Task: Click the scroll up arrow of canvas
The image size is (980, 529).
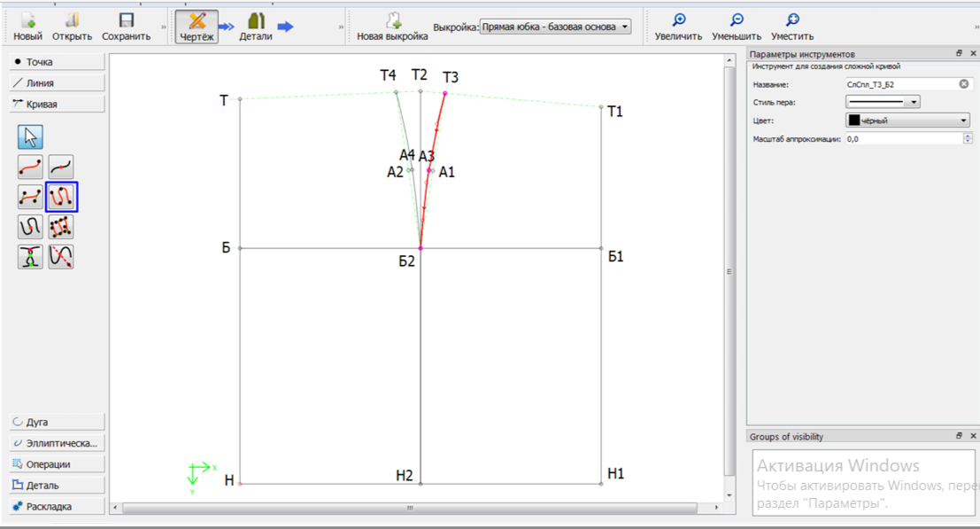Action: pos(729,60)
